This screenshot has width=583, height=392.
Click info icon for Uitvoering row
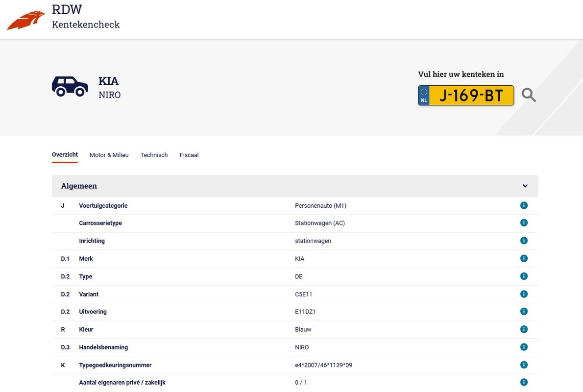pyautogui.click(x=524, y=312)
